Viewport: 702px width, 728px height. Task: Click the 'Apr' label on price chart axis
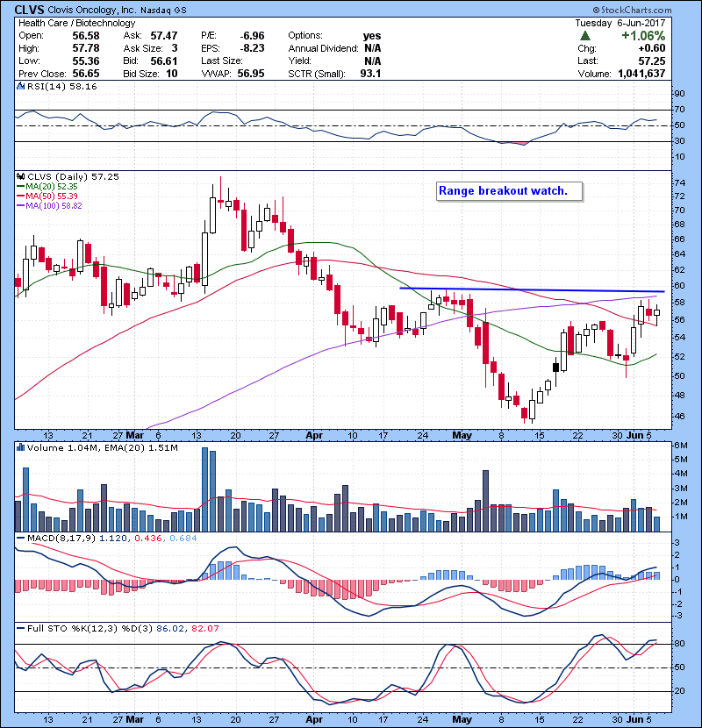point(314,436)
